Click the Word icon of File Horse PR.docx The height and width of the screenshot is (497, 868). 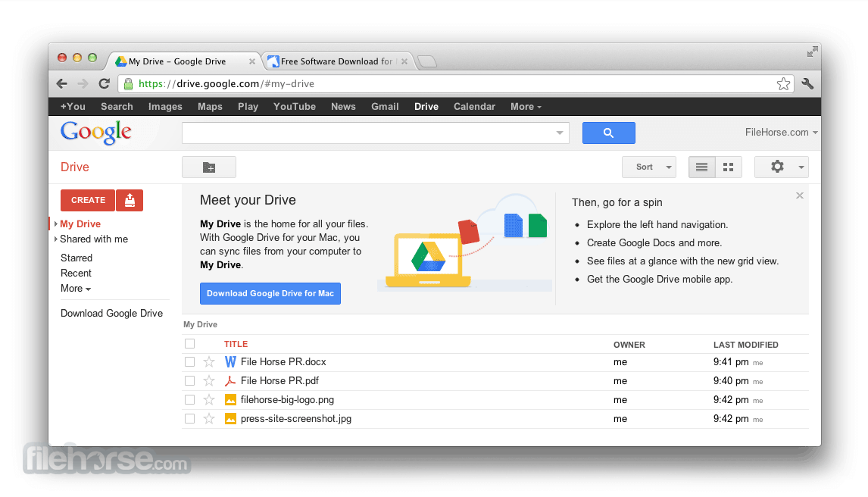(230, 362)
